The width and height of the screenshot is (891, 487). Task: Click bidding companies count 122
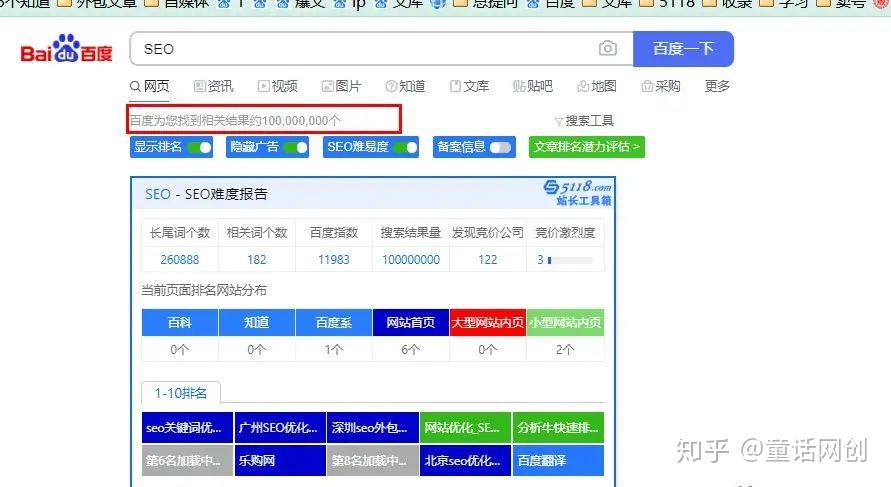point(488,260)
